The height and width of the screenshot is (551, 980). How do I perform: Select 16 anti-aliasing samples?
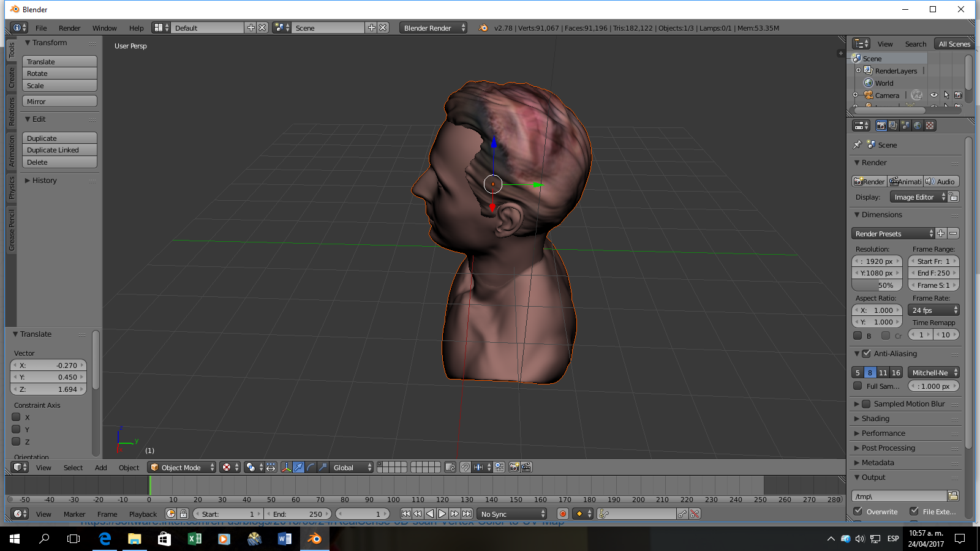(895, 372)
